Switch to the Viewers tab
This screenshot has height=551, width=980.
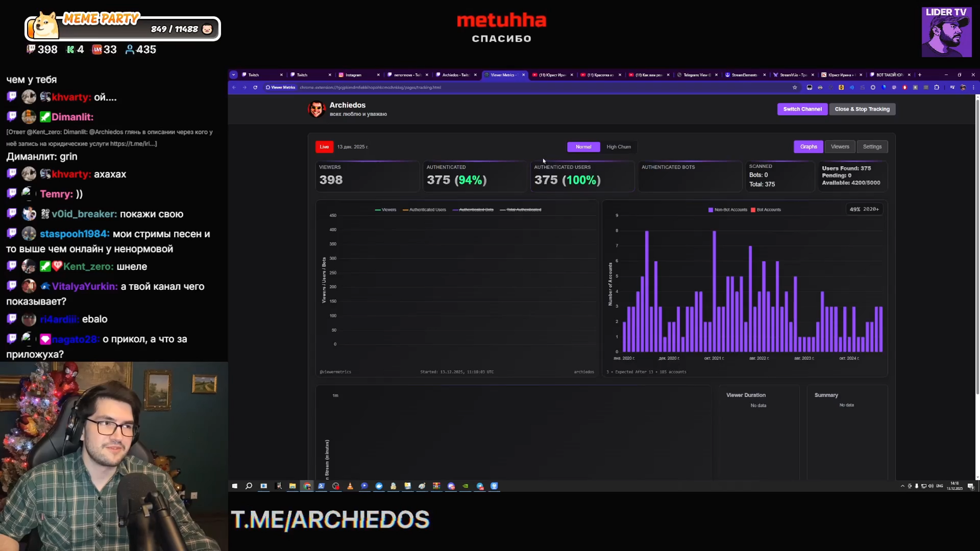(x=840, y=147)
